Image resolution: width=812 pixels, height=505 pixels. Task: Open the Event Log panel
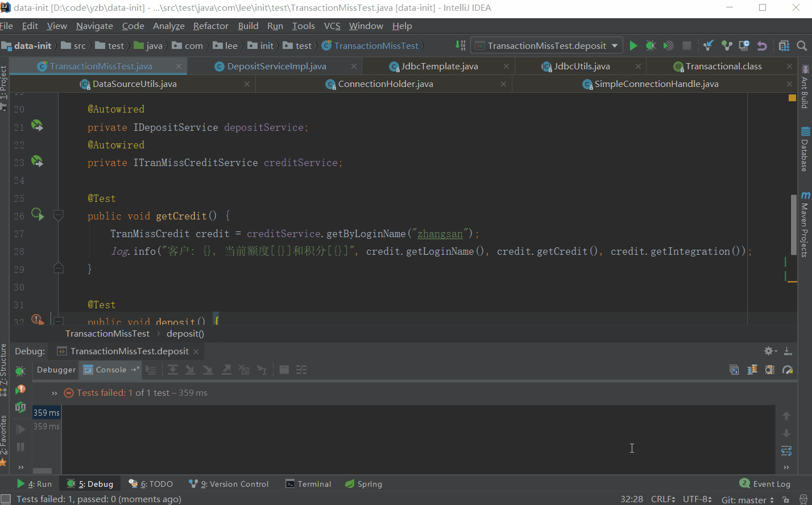(x=765, y=484)
